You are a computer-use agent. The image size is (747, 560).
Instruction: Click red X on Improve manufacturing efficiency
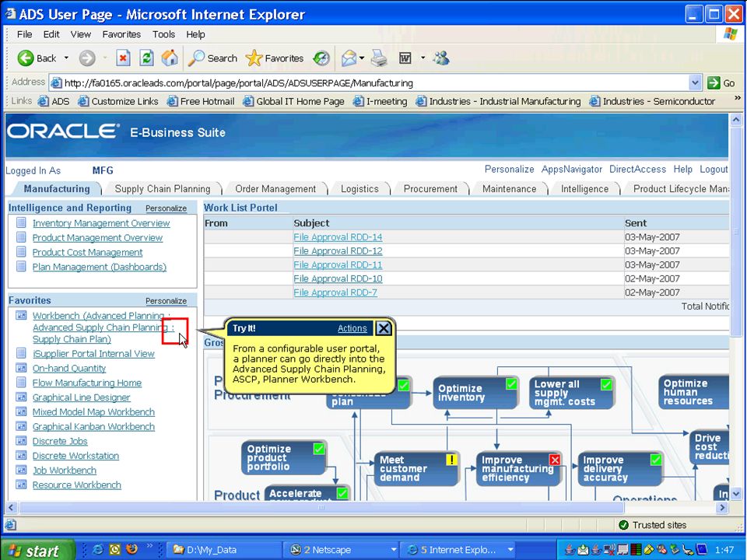coord(555,460)
